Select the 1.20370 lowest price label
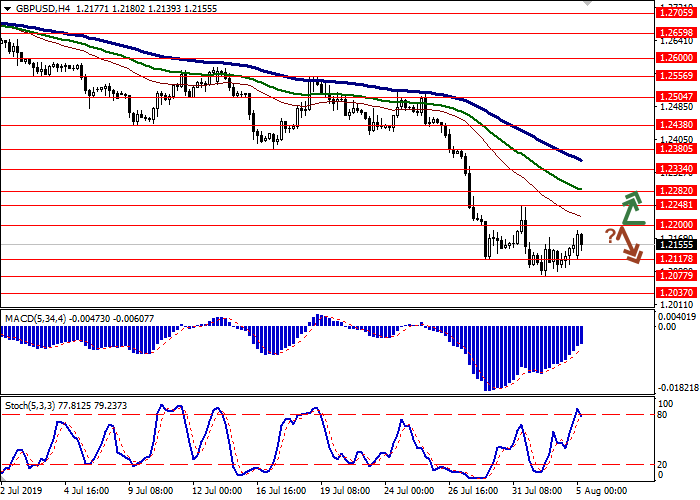Screen dimensions: 700x500 [677, 293]
